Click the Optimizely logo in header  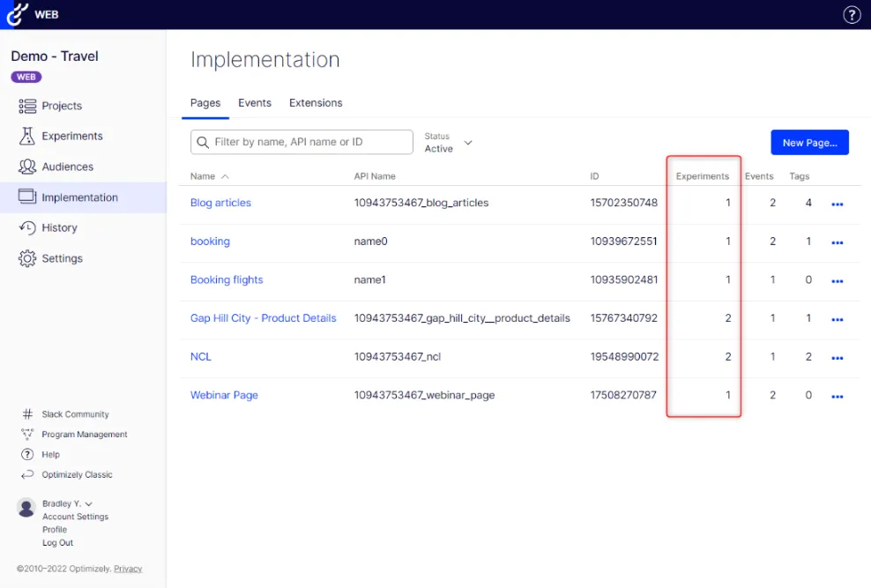18,14
